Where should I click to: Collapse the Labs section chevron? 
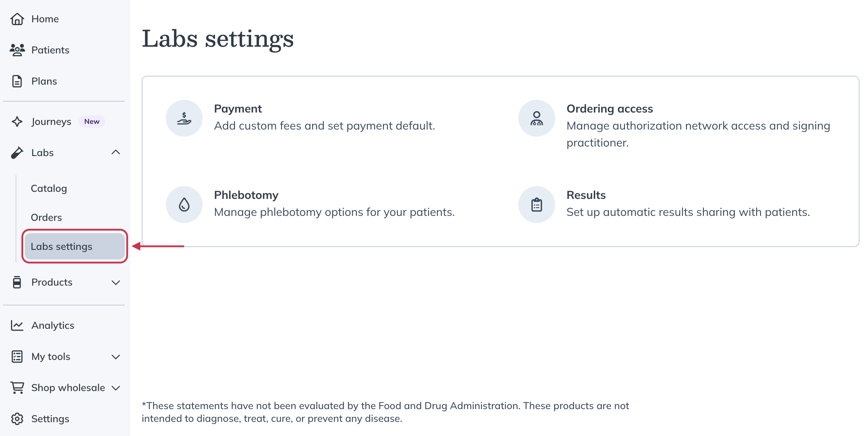click(116, 153)
